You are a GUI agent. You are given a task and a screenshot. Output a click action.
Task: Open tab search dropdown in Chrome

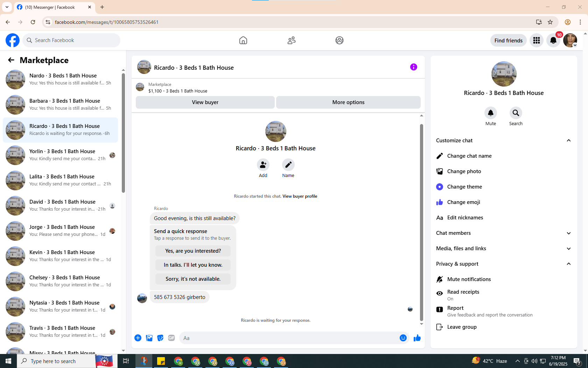(x=7, y=7)
